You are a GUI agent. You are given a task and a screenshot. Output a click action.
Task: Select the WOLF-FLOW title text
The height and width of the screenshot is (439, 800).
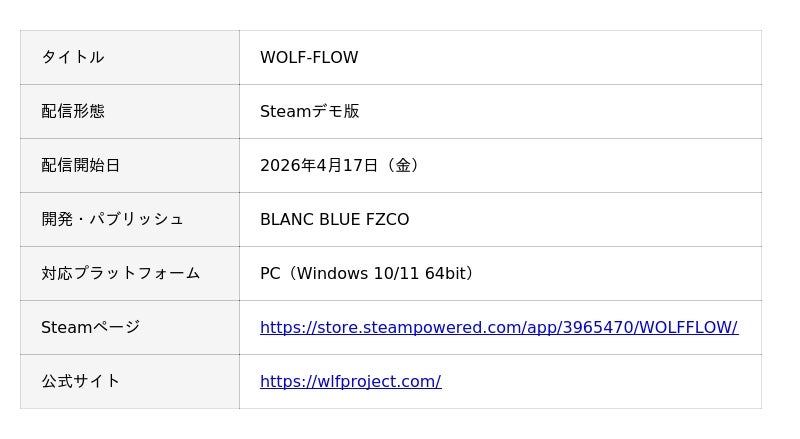coord(309,57)
